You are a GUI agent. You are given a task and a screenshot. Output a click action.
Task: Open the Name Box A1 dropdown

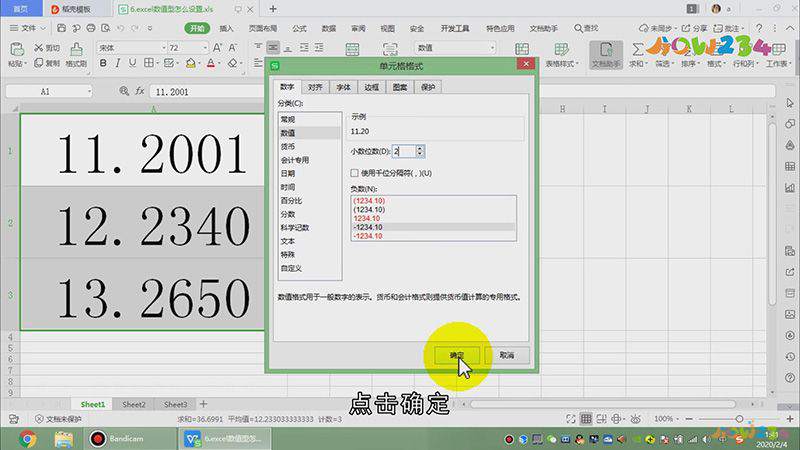(x=89, y=92)
